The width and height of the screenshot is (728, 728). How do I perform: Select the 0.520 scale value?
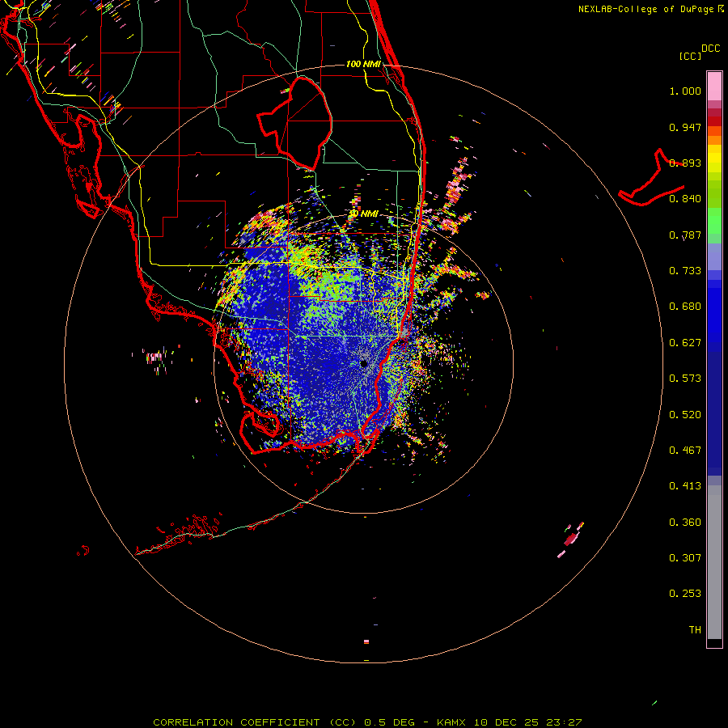pos(685,415)
